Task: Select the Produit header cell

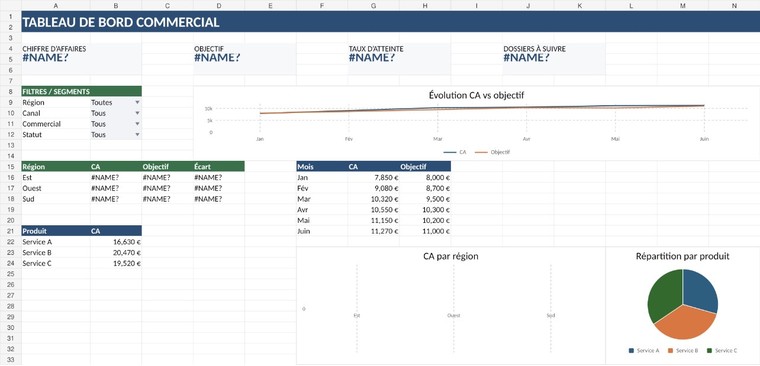Action: (56, 231)
